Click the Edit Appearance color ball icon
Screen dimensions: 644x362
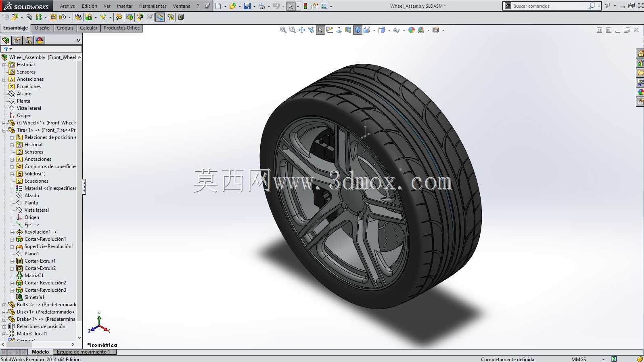(412, 30)
